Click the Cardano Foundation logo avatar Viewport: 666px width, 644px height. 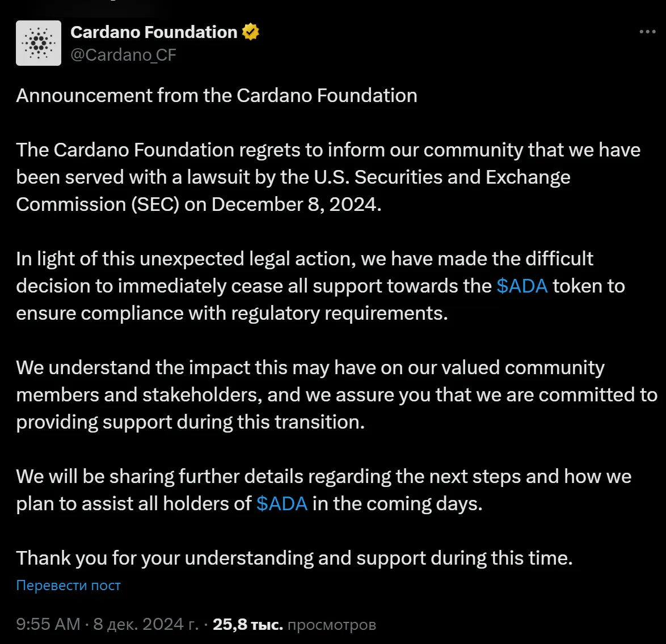tap(39, 43)
